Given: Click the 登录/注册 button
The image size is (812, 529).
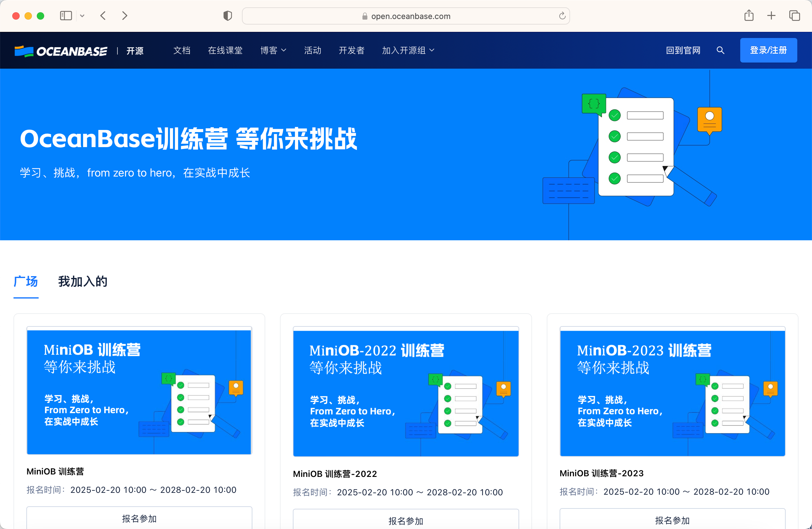Looking at the screenshot, I should click(768, 50).
